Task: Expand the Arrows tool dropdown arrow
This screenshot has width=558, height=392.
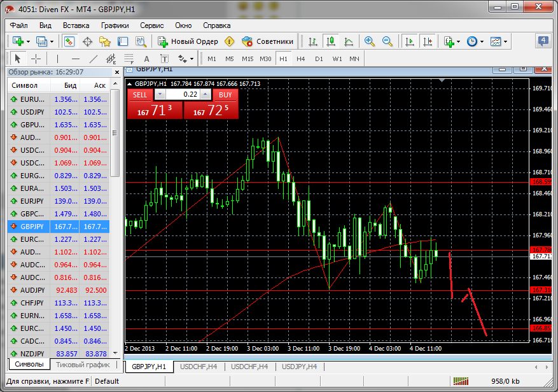Action: (192, 59)
